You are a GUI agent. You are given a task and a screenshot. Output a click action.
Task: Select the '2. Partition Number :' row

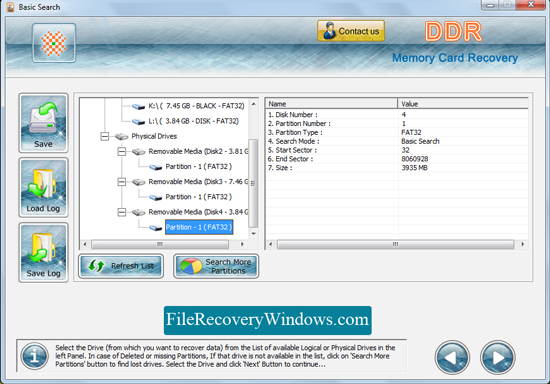397,123
